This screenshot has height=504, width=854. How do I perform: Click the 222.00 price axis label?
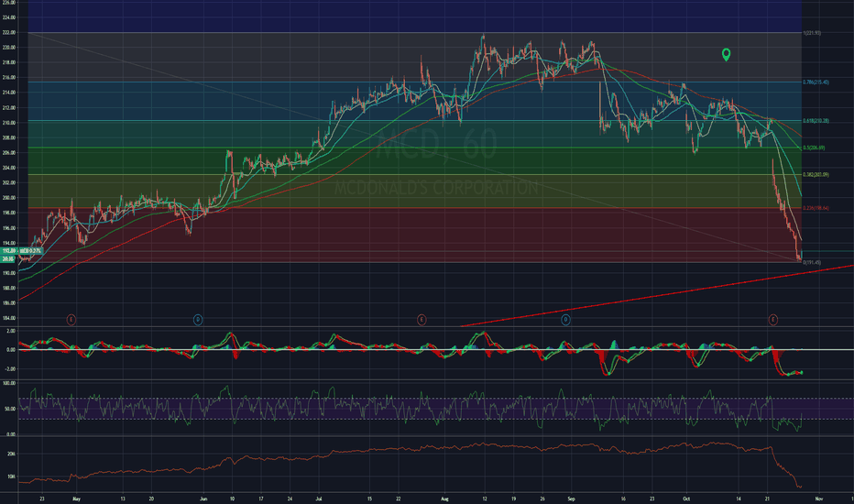coord(9,33)
